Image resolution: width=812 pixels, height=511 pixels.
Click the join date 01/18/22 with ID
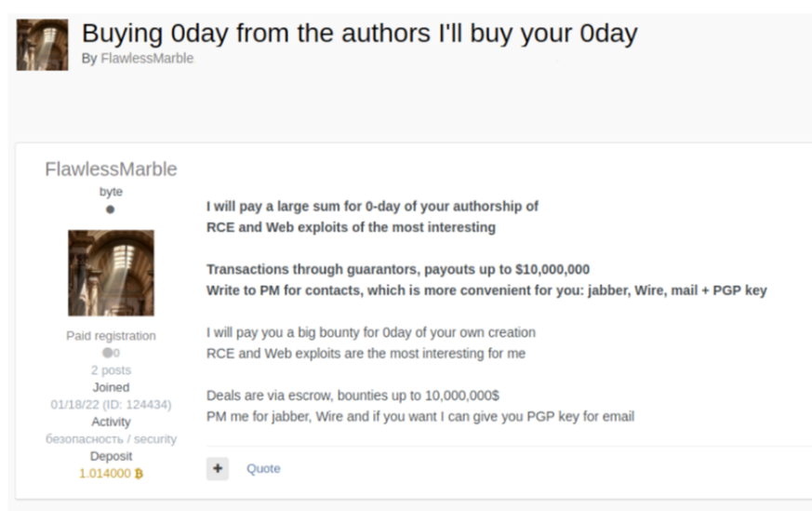click(111, 404)
